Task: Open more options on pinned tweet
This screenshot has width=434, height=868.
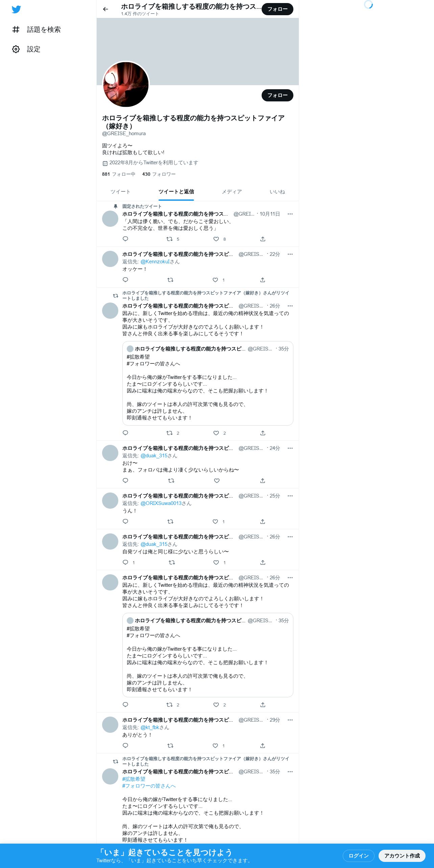Action: point(290,214)
